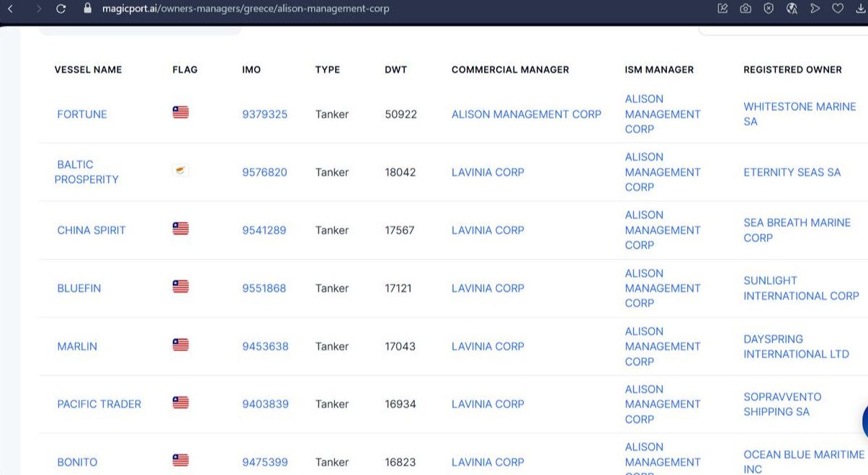Click the DWT column header
Viewport: 868px width, 475px height.
coord(396,70)
